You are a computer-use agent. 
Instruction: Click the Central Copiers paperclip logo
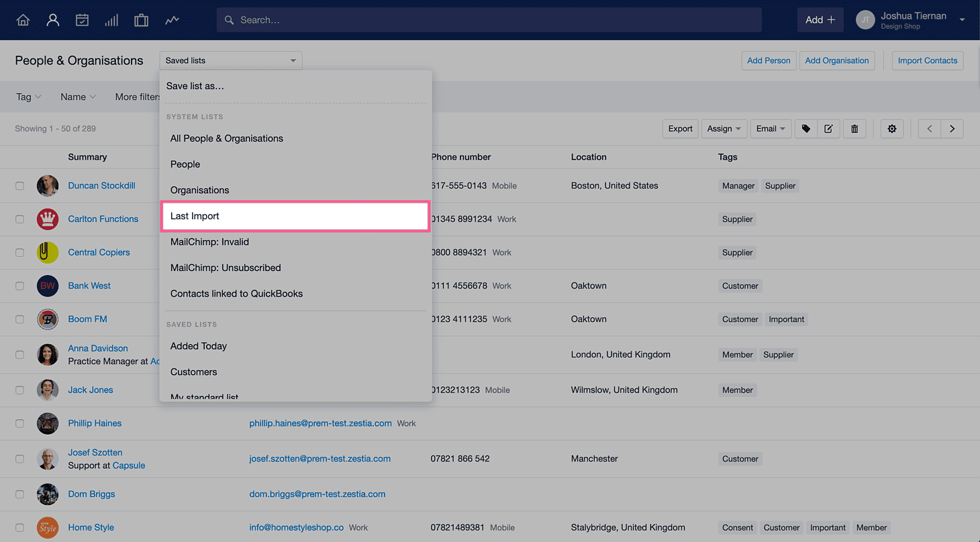(48, 252)
